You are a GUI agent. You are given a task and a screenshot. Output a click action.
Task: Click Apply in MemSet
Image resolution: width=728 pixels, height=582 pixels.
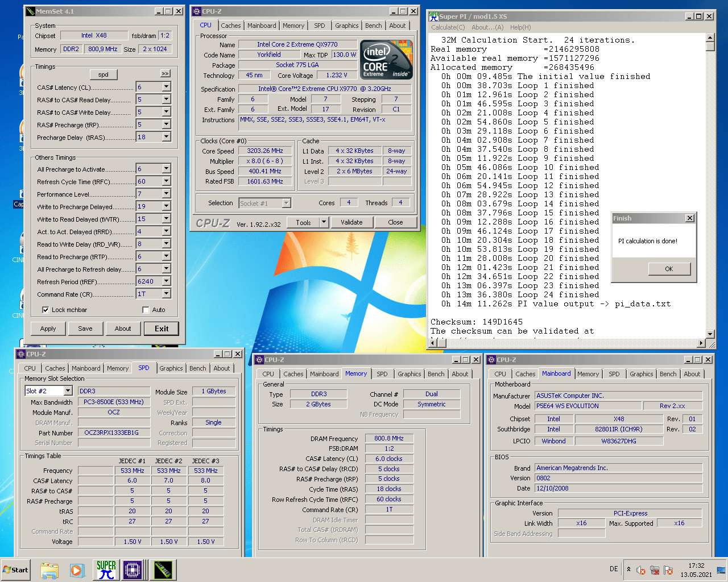[48, 329]
